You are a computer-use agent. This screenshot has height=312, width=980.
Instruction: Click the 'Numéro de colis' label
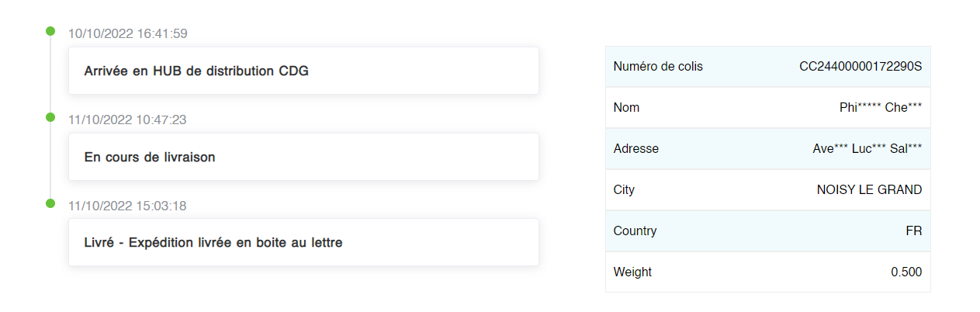[x=658, y=67]
